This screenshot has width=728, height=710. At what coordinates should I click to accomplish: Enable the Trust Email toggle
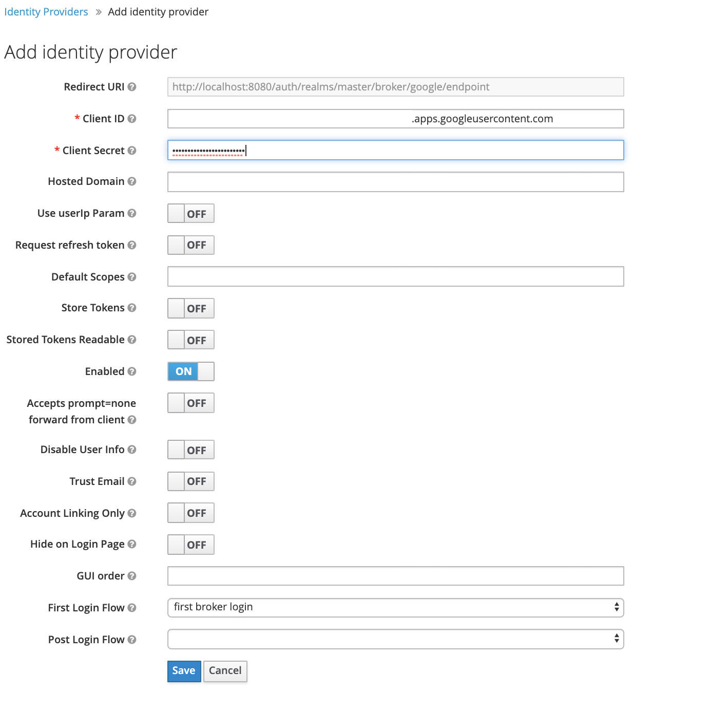(x=190, y=481)
